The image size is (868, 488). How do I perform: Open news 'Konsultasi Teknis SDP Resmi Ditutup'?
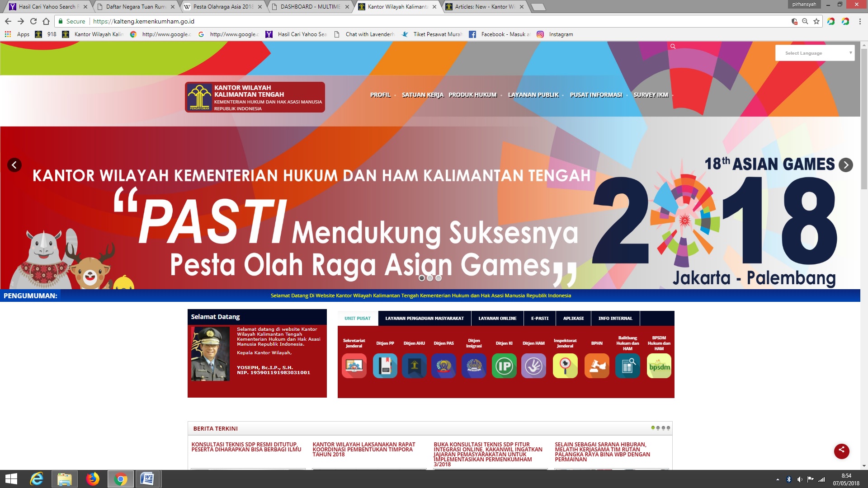tap(246, 447)
